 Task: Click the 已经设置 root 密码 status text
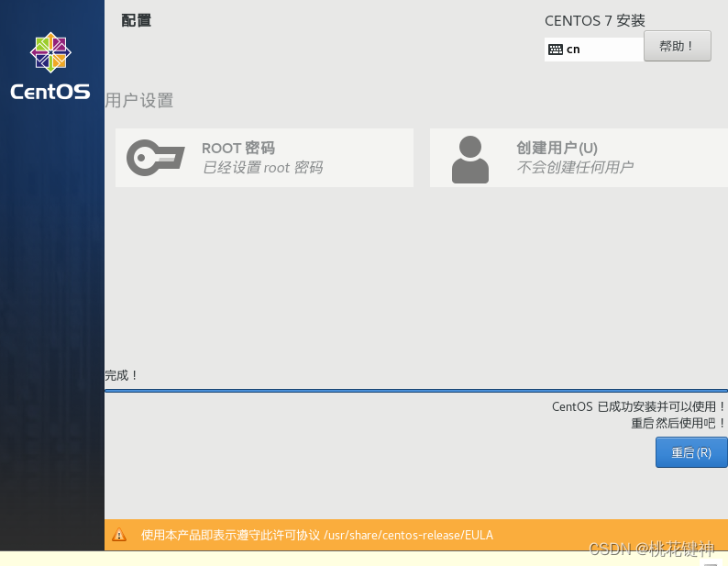pos(262,167)
